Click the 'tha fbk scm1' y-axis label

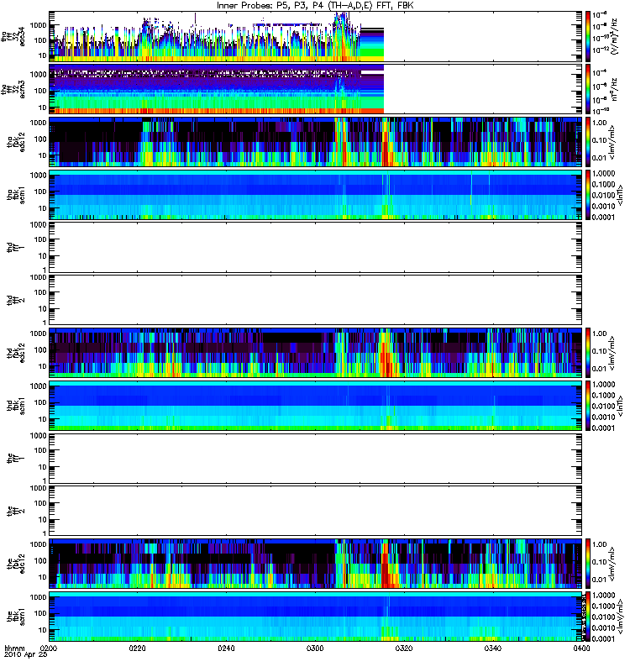pyautogui.click(x=16, y=195)
